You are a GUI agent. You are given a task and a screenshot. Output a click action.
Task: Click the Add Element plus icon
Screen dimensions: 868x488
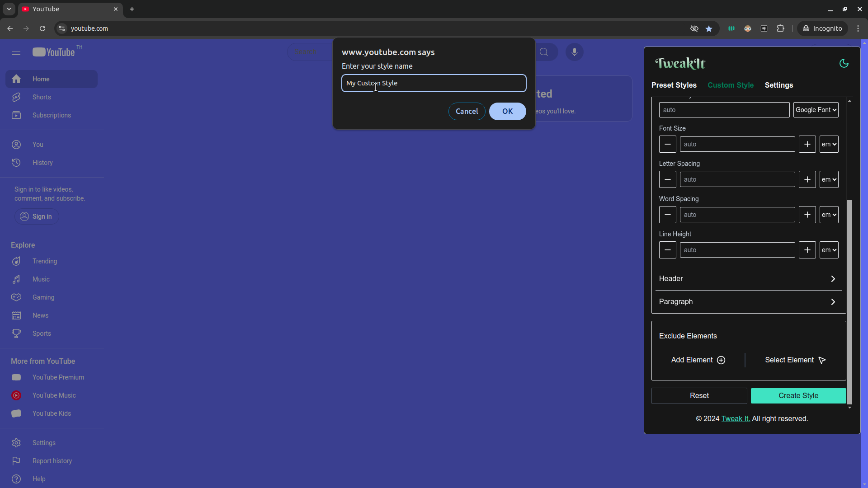tap(721, 360)
